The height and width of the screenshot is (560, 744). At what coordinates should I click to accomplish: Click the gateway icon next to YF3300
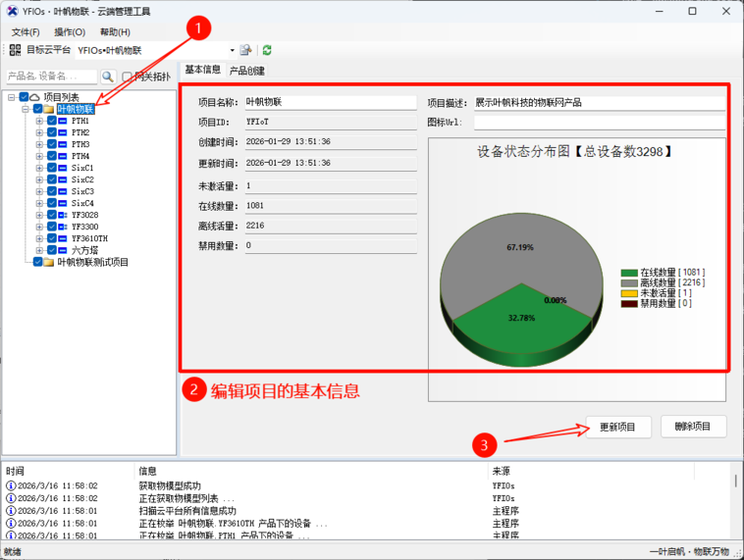click(x=63, y=227)
